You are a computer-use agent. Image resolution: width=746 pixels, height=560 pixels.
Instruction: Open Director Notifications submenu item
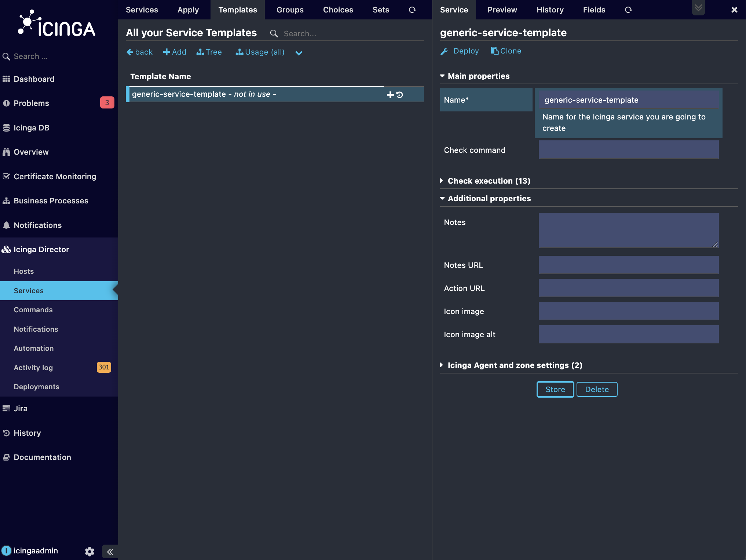pos(36,329)
